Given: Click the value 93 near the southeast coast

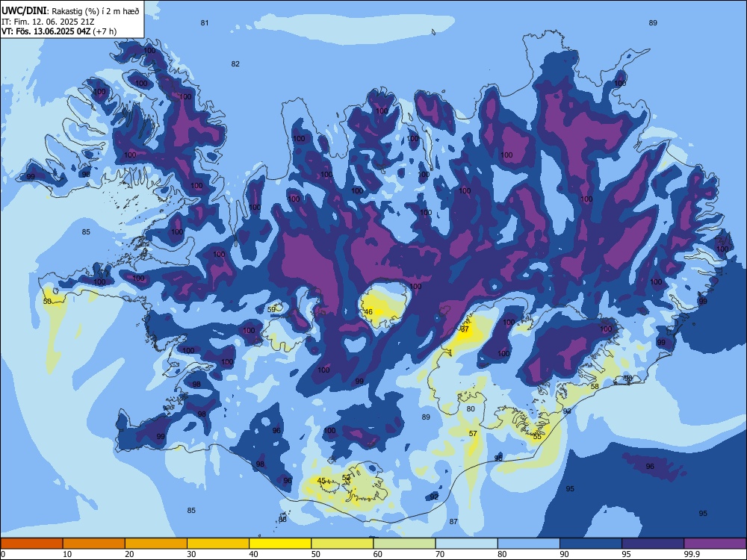Looking at the screenshot, I should pos(567,411).
